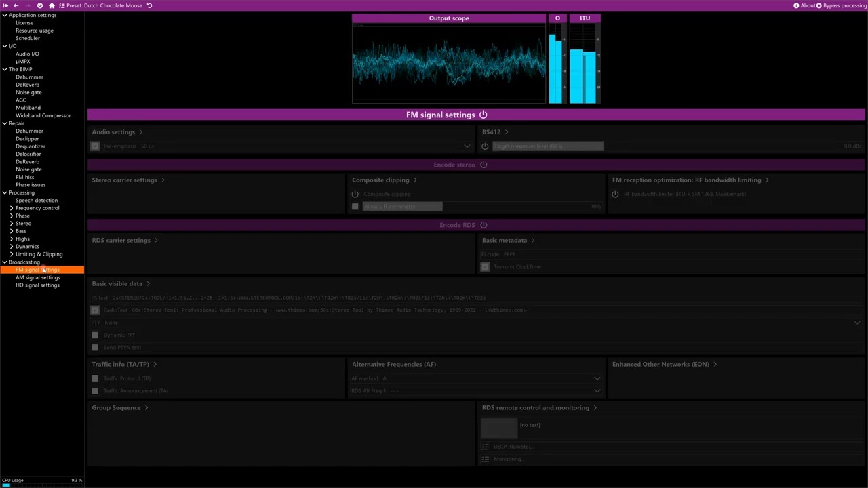Click the forward arrow in top bar
The width and height of the screenshot is (868, 488).
(x=28, y=5)
